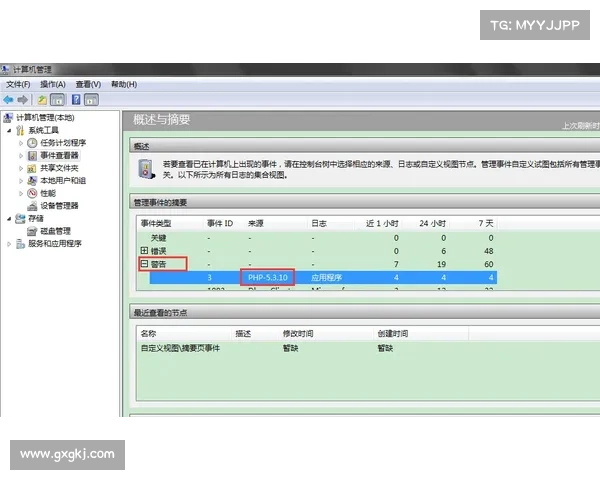Click the 磁盘管理 disk icon
600x480 pixels.
coord(32,231)
